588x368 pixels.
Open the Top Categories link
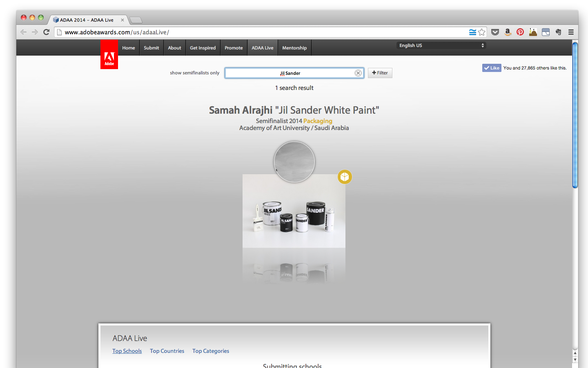pyautogui.click(x=211, y=351)
